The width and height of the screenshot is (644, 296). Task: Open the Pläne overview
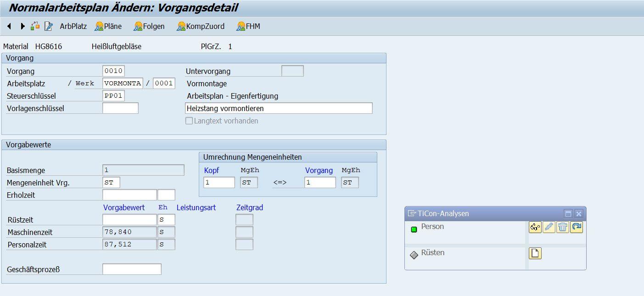pos(108,27)
